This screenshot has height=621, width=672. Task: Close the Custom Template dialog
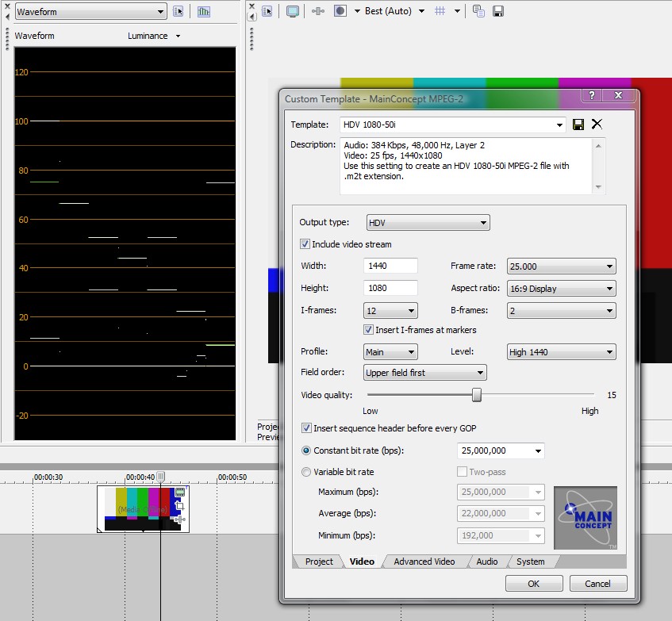tap(618, 95)
